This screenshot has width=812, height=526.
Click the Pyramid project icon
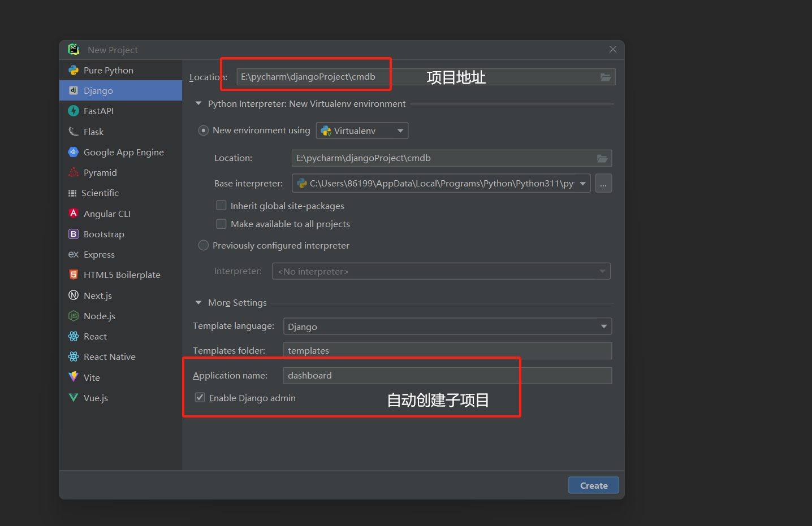pos(74,172)
